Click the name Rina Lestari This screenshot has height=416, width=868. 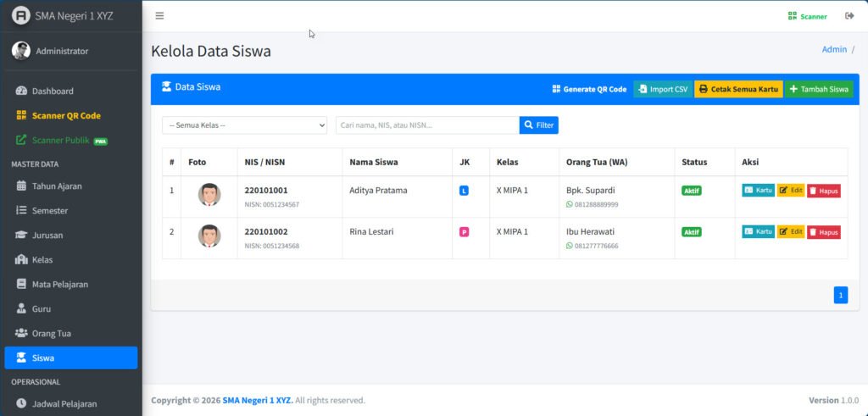coord(371,232)
